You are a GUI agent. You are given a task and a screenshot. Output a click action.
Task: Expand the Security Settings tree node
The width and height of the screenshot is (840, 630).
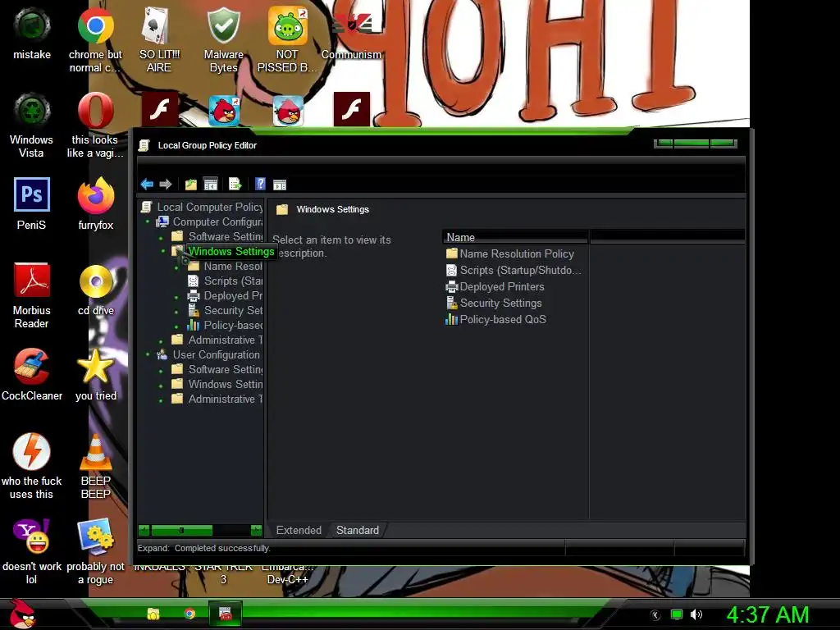(x=176, y=311)
